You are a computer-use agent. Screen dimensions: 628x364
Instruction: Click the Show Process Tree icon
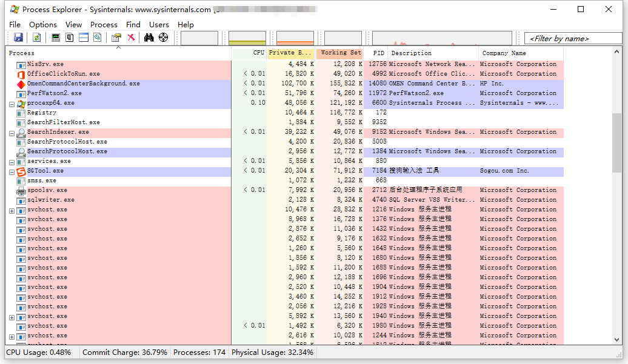point(70,38)
